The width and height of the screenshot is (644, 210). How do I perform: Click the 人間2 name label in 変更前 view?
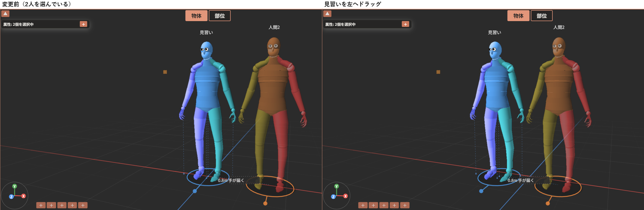274,27
